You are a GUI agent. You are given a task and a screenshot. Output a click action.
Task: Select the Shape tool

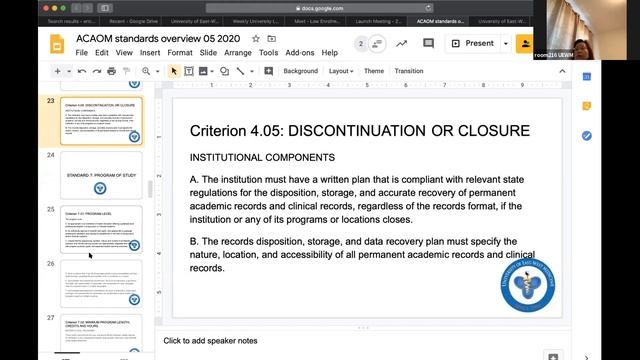(x=224, y=71)
